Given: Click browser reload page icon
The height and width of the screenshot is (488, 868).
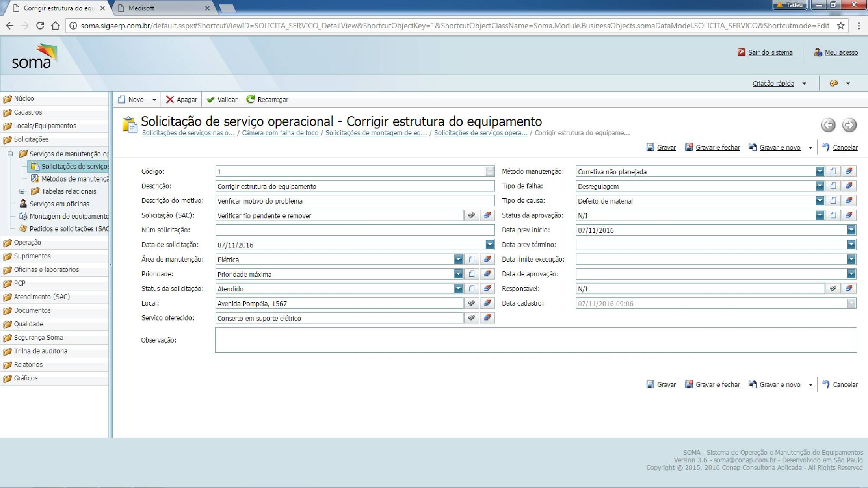Looking at the screenshot, I should pyautogui.click(x=40, y=26).
